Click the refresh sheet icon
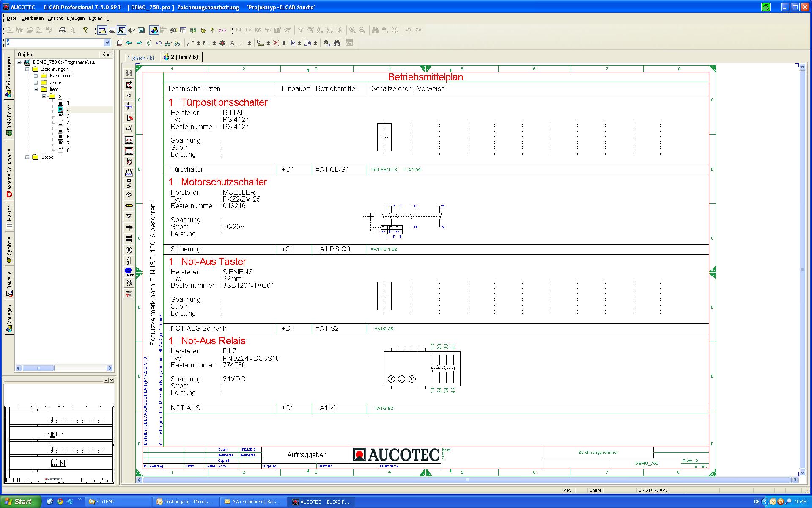Viewport: 812px width, 508px height. coord(148,43)
